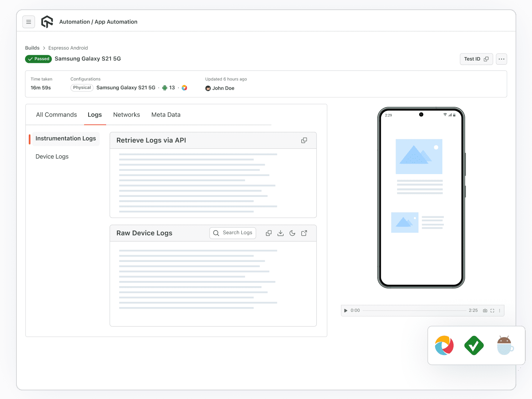This screenshot has height=399, width=532.
Task: Click the Android version icon beside 13
Action: click(x=164, y=88)
